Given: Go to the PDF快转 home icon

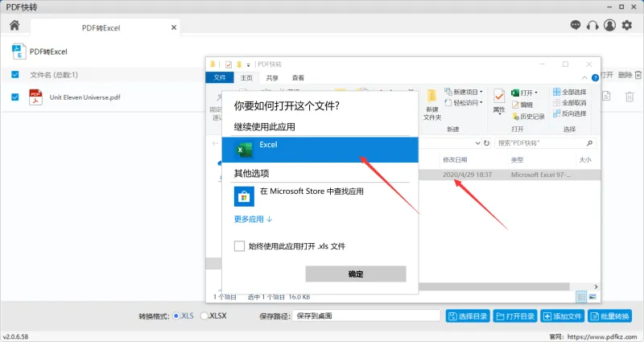Looking at the screenshot, I should click(x=14, y=26).
